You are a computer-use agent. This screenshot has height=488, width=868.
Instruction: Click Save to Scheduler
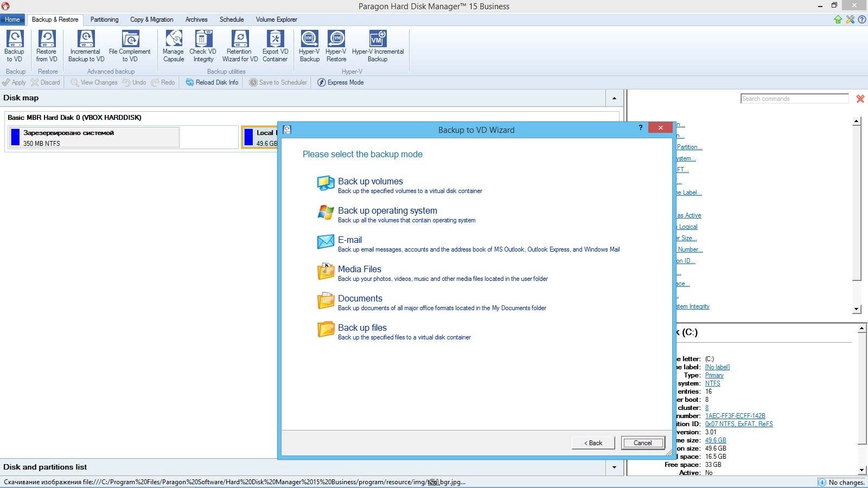pyautogui.click(x=278, y=82)
